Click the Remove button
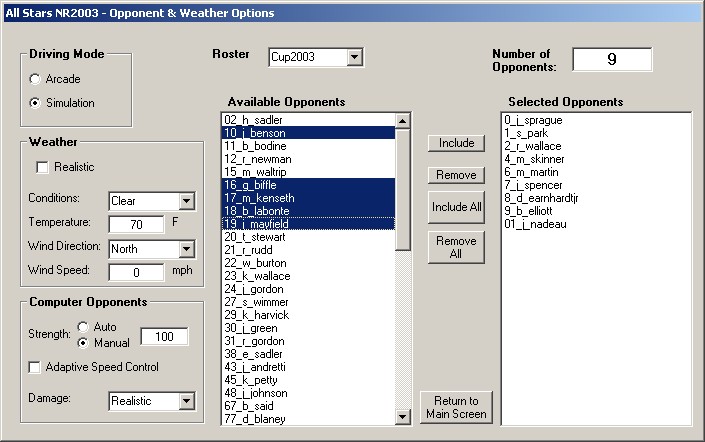The height and width of the screenshot is (442, 705). [456, 175]
